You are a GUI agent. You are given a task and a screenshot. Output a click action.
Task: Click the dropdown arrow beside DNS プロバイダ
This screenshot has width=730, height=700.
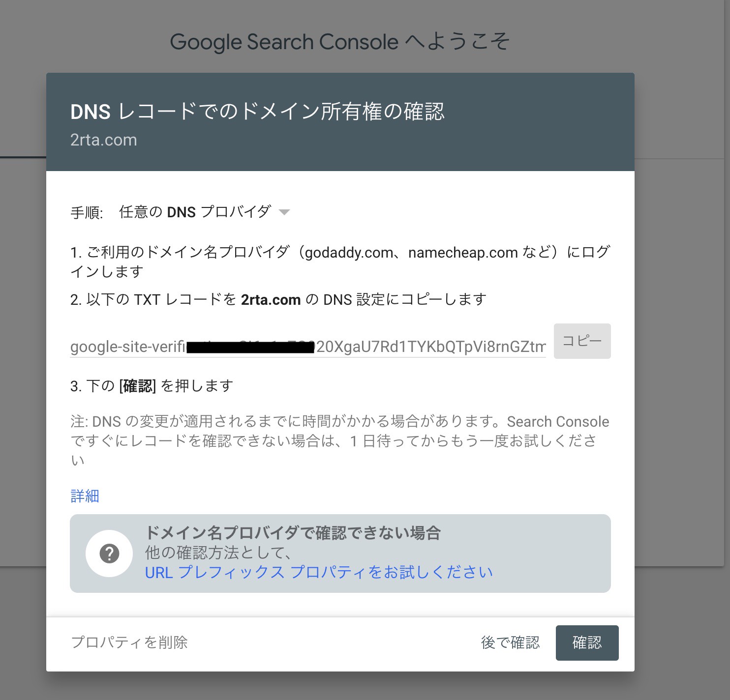pos(284,212)
